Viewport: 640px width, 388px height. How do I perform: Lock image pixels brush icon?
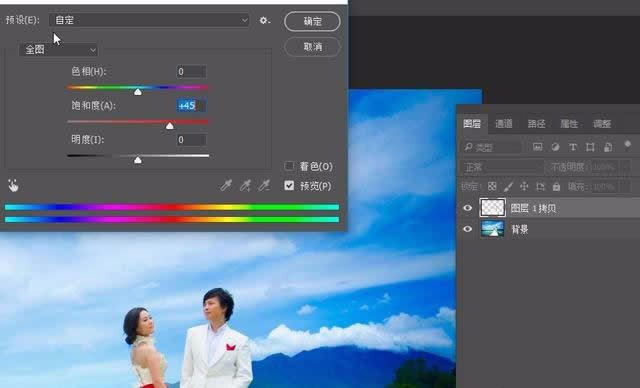click(508, 186)
